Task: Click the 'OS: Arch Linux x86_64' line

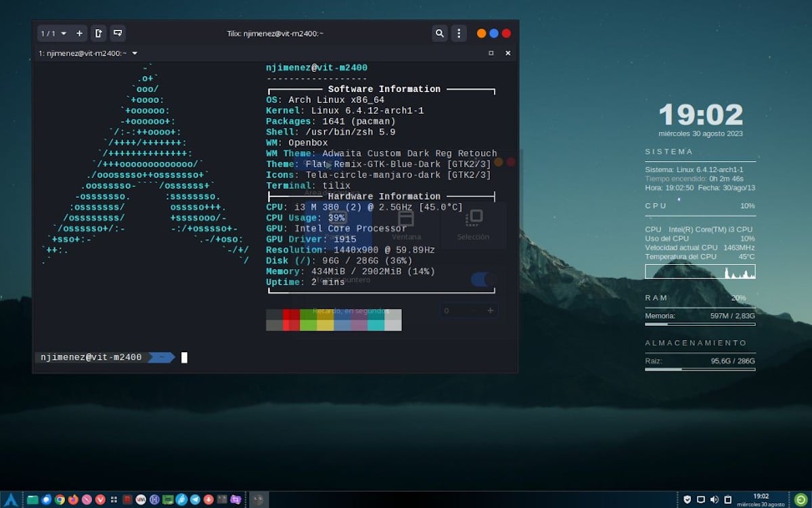Action: point(325,100)
